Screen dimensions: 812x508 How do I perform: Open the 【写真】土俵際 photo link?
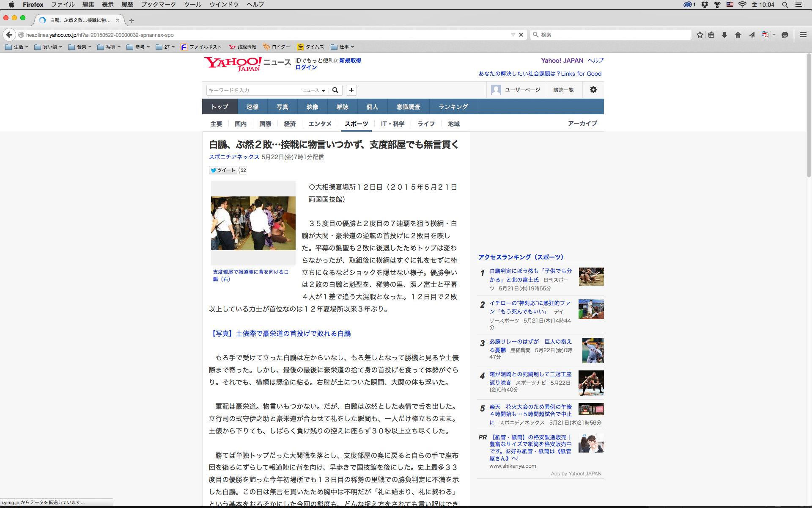(280, 334)
